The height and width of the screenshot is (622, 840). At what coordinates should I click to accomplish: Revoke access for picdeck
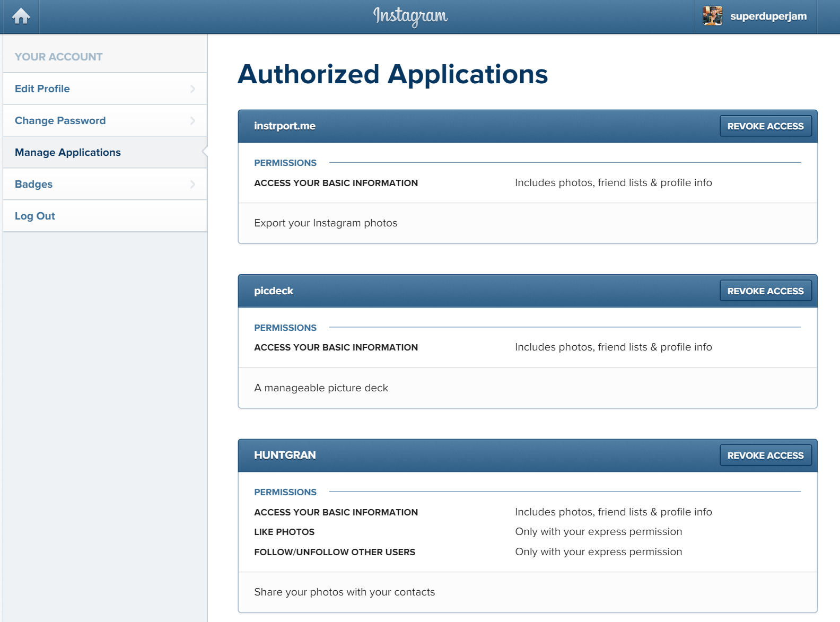click(765, 291)
